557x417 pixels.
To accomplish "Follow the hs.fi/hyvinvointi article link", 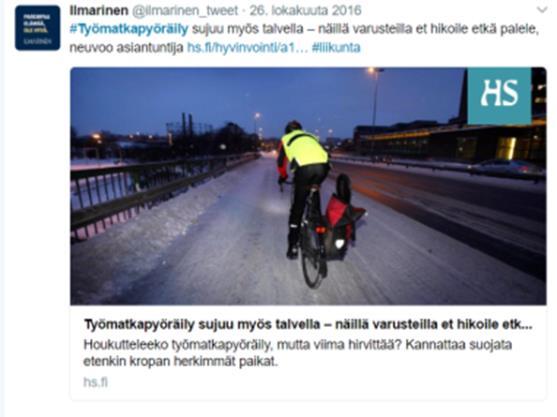I will click(246, 47).
